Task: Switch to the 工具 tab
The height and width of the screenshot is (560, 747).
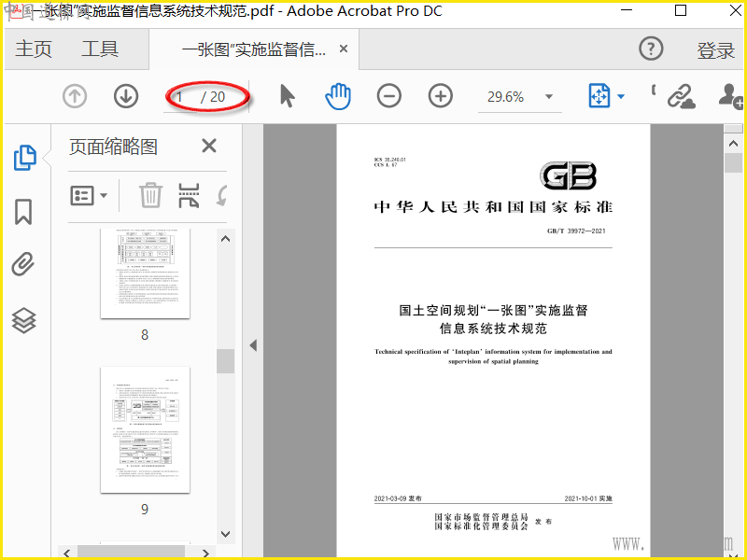Action: click(100, 49)
